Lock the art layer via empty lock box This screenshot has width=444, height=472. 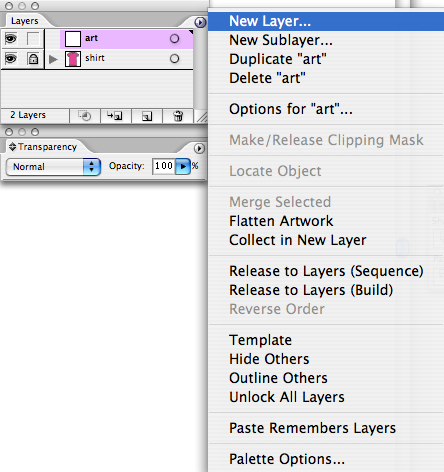(33, 39)
